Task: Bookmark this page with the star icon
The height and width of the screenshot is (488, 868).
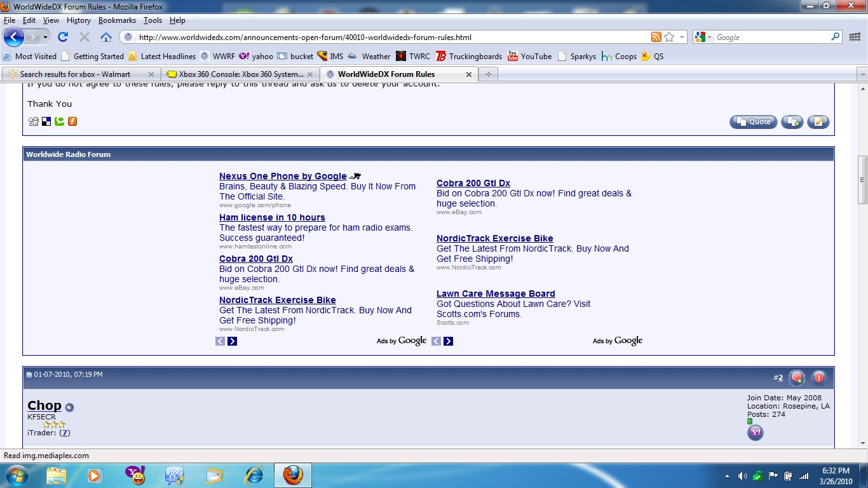Action: tap(669, 37)
